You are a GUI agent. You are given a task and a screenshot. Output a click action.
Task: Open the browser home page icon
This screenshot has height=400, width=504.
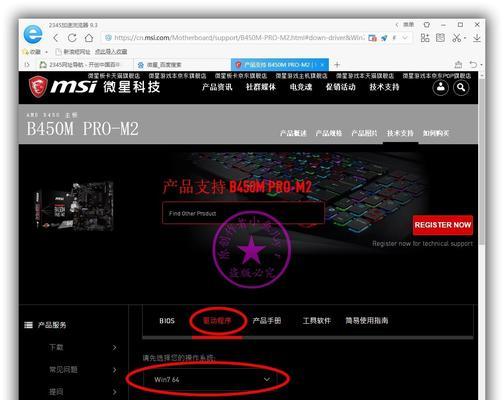point(89,38)
